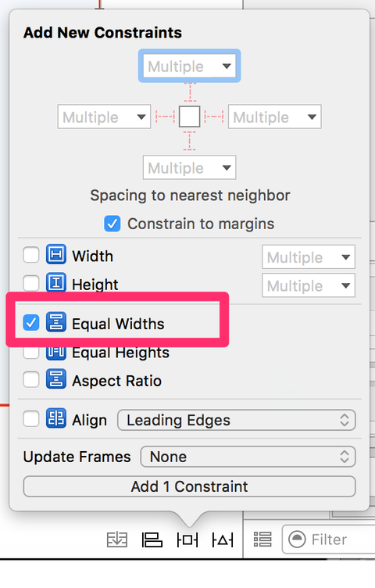Expand the top spacing Multiple dropdown

(x=190, y=66)
